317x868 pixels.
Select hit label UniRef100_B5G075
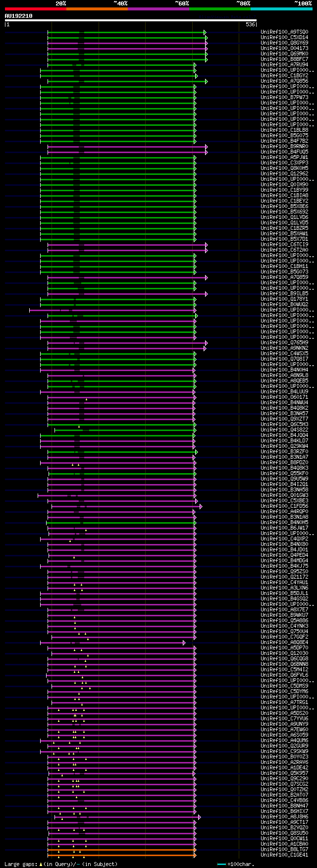tap(284, 136)
